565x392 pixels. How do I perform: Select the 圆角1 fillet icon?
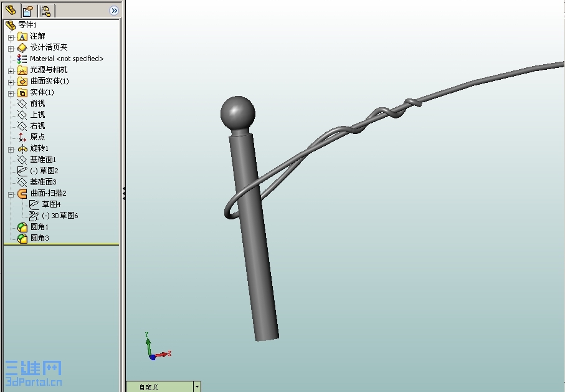pos(22,227)
